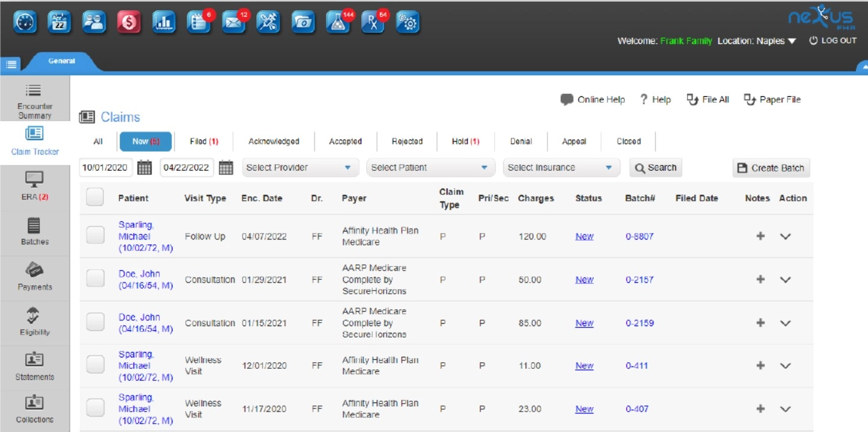Open the Select Insurance dropdown
The image size is (868, 432).
tap(560, 167)
